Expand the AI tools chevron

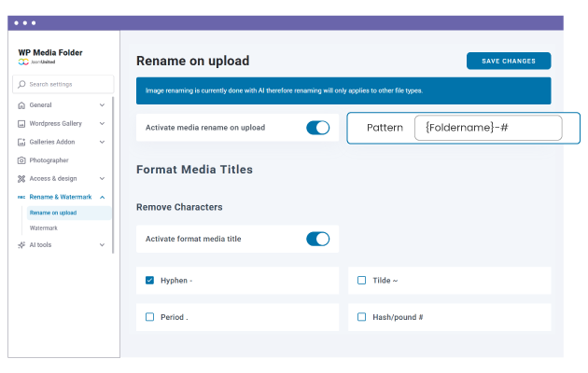coord(102,245)
